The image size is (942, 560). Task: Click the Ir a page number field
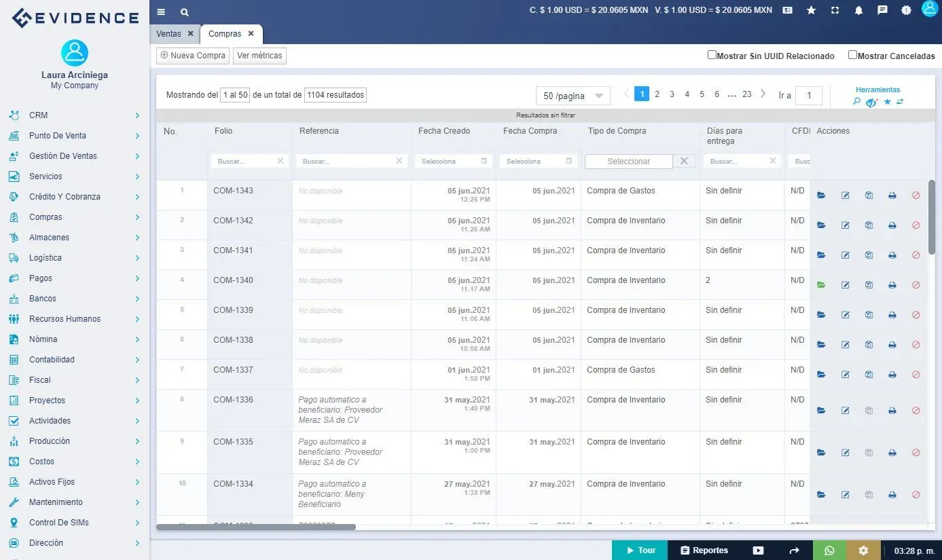(x=808, y=96)
